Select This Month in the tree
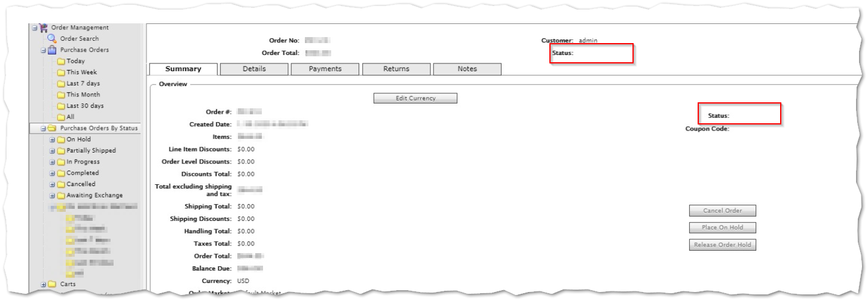868x301 pixels. pos(83,95)
